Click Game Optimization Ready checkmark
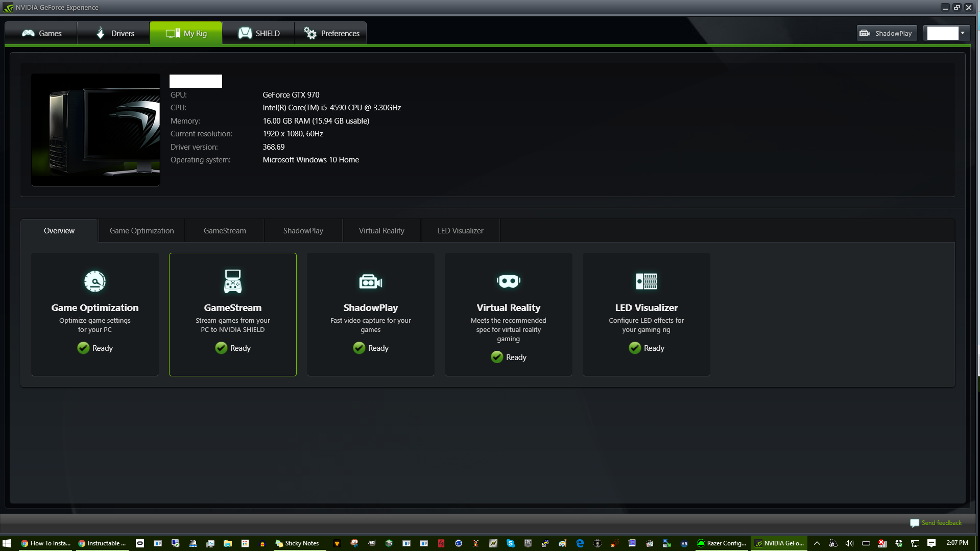This screenshot has height=551, width=980. tap(83, 348)
